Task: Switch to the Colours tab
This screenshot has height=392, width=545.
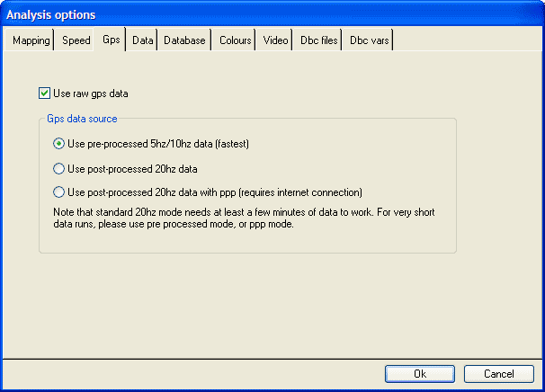Action: pos(235,40)
